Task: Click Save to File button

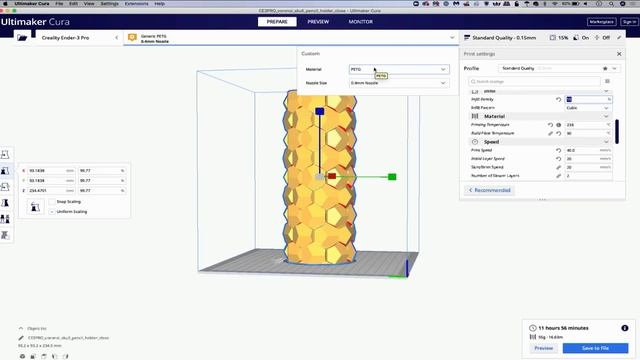Action: [595, 348]
